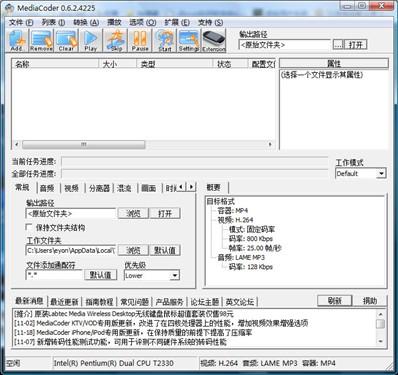This screenshot has height=375, width=398.
Task: Click the Remove toolbar icon
Action: [41, 40]
